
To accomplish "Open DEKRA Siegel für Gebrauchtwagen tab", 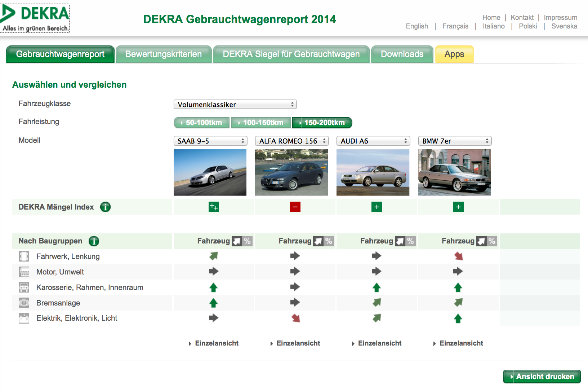I will [x=291, y=54].
